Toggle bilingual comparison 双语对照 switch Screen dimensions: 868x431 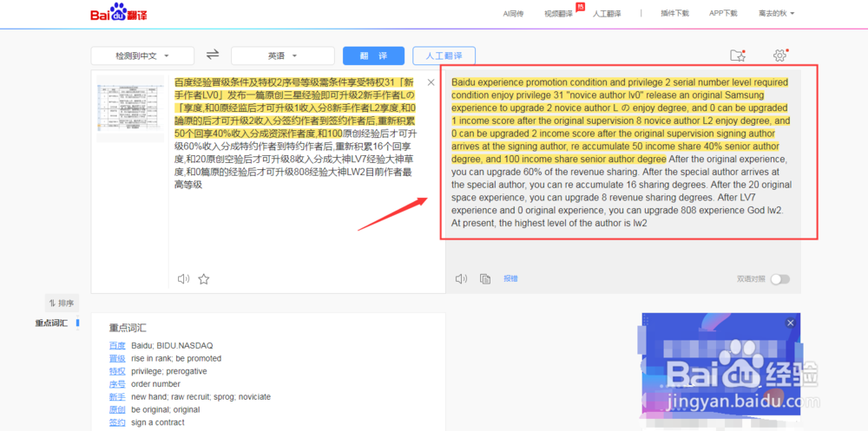(x=780, y=279)
